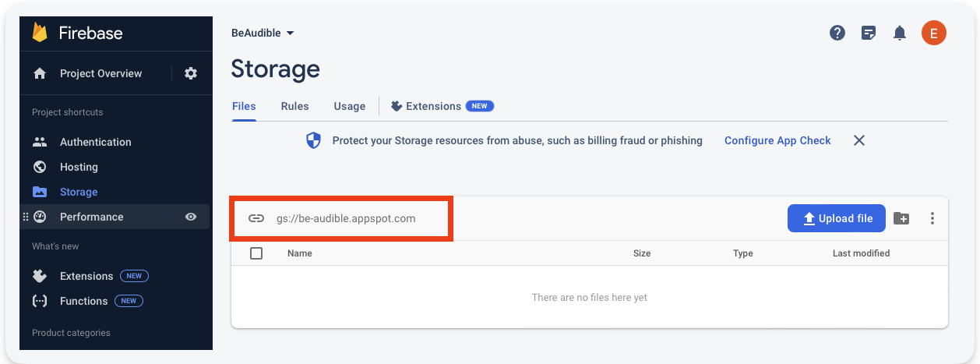Screen dimensions: 980x364
Task: Copy bucket link icon
Action: point(256,218)
